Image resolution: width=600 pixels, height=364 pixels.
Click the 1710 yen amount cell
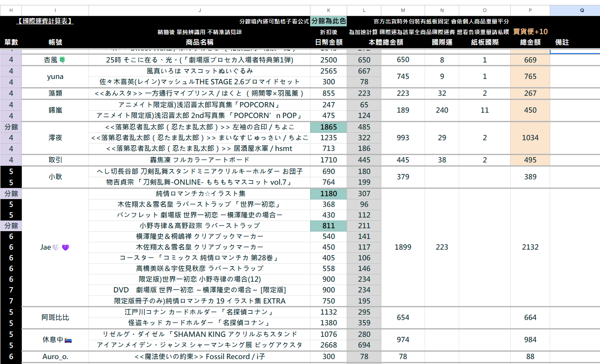click(329, 160)
